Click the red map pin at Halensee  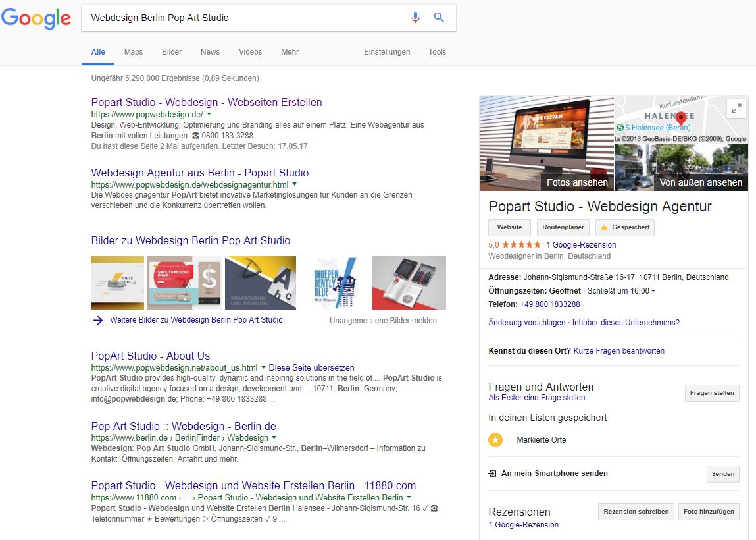tap(681, 119)
